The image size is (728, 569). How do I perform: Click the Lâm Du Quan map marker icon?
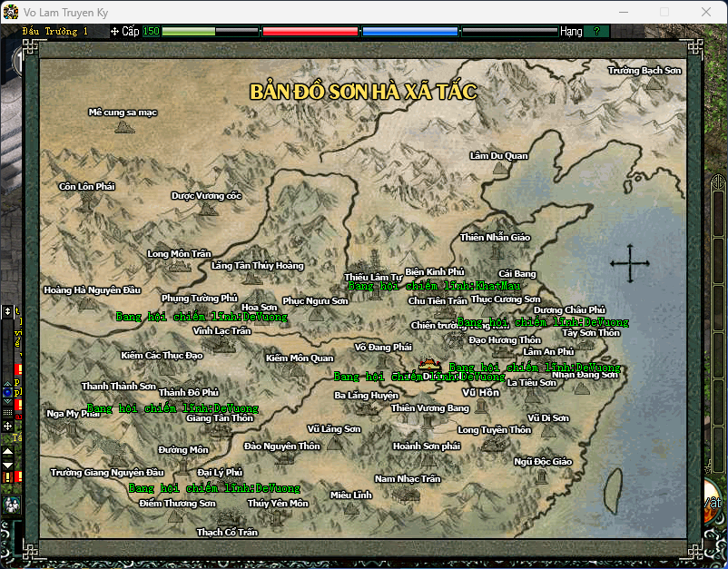click(x=499, y=168)
